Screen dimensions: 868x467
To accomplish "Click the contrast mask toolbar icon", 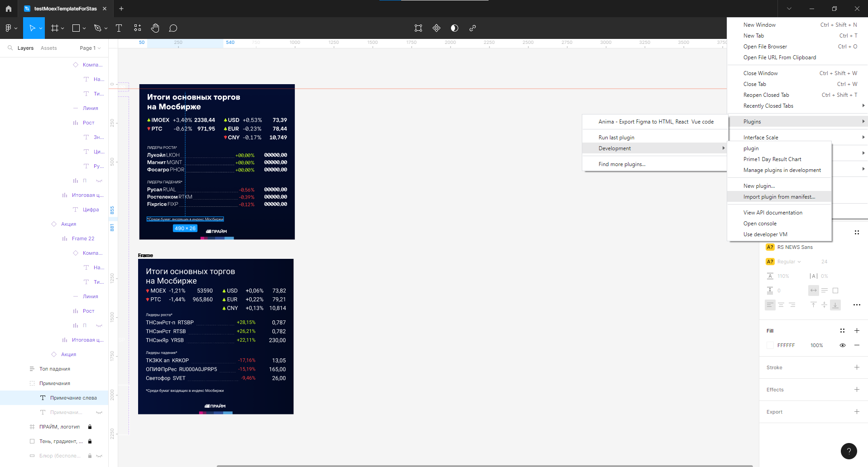I will pos(455,28).
